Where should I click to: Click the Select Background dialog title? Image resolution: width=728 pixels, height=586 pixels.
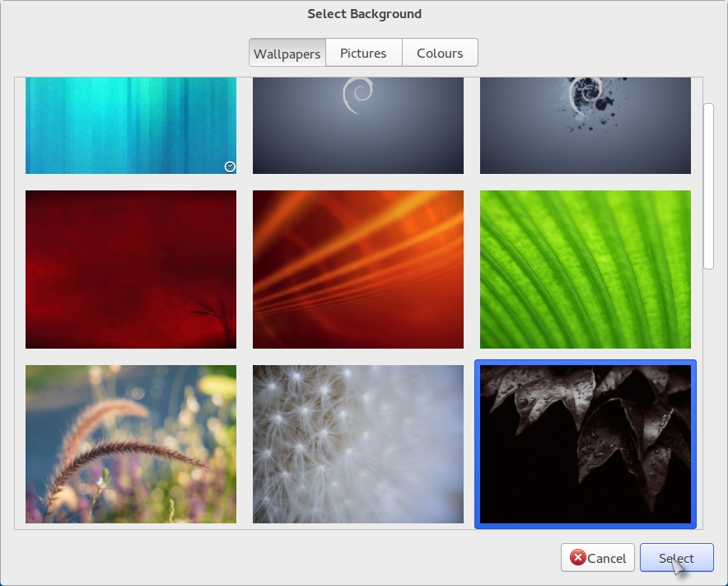[x=364, y=14]
